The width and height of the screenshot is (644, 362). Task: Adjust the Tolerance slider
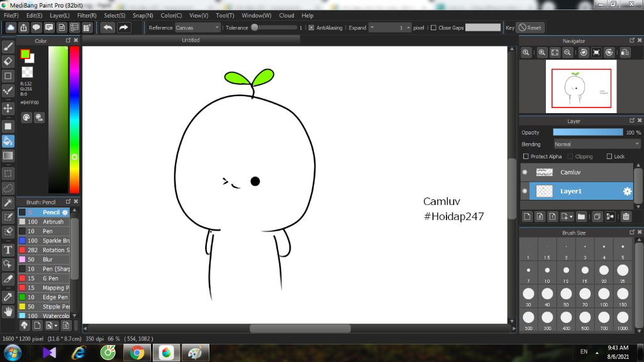point(274,28)
